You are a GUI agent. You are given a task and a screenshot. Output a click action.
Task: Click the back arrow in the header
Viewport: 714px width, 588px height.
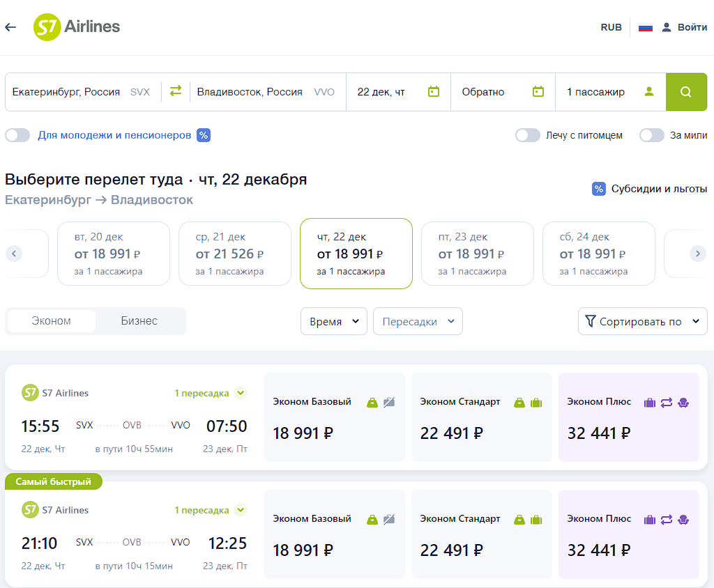pos(10,27)
